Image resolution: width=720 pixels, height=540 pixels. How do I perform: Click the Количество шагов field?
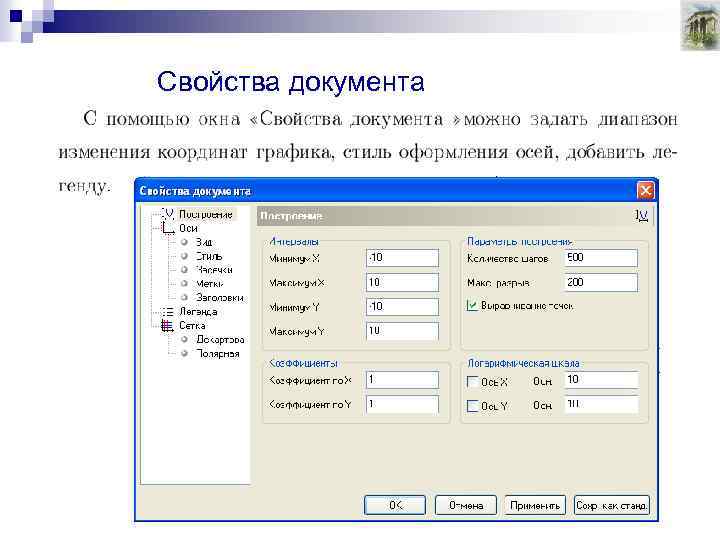[601, 258]
